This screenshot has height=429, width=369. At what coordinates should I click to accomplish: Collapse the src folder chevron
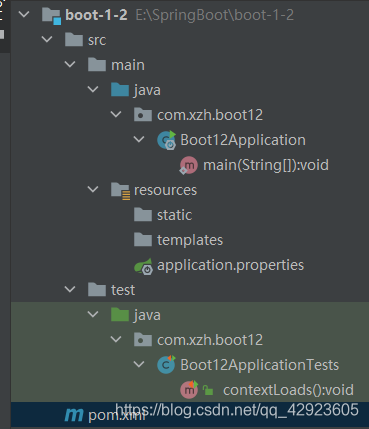47,39
